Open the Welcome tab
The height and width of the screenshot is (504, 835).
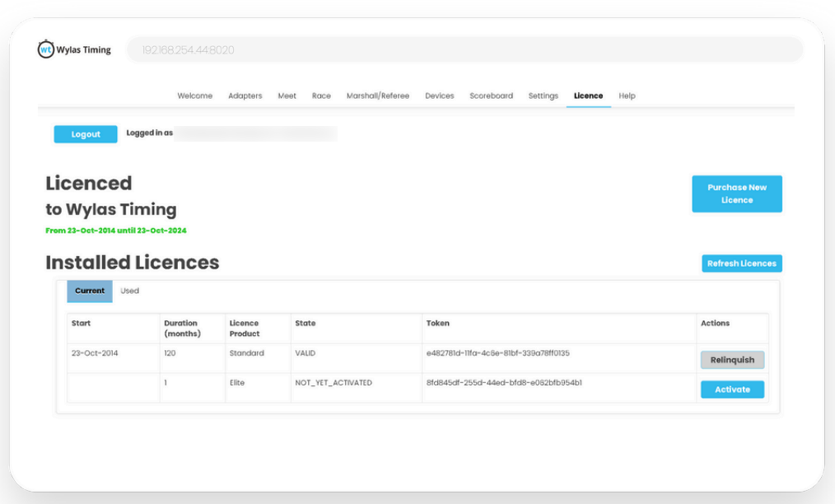195,96
